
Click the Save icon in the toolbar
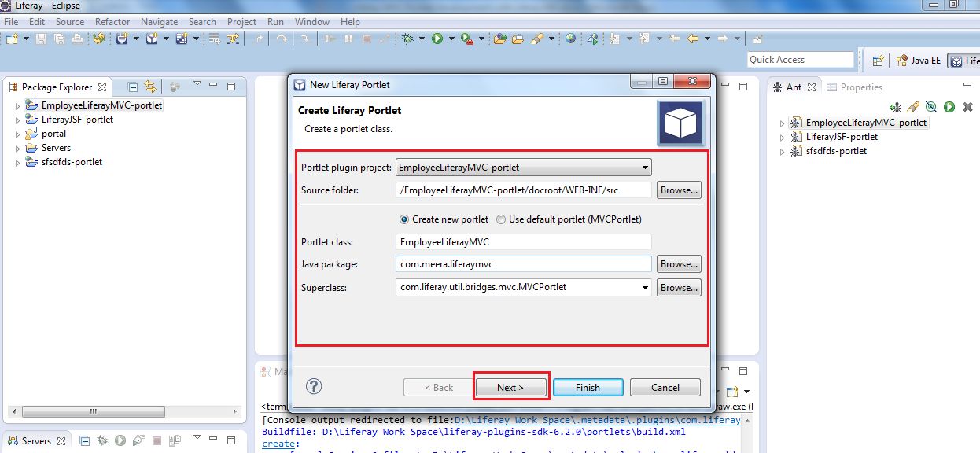point(39,38)
